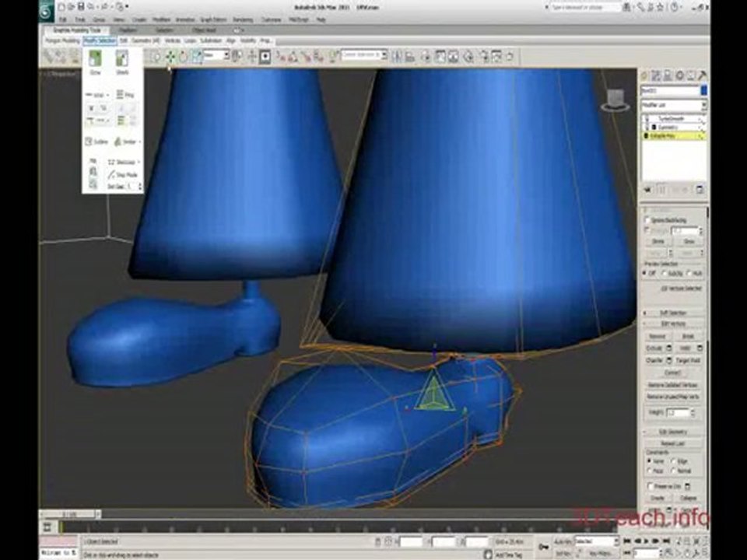Open the Curve Editor icon
Image resolution: width=747 pixels, height=560 pixels.
click(440, 57)
